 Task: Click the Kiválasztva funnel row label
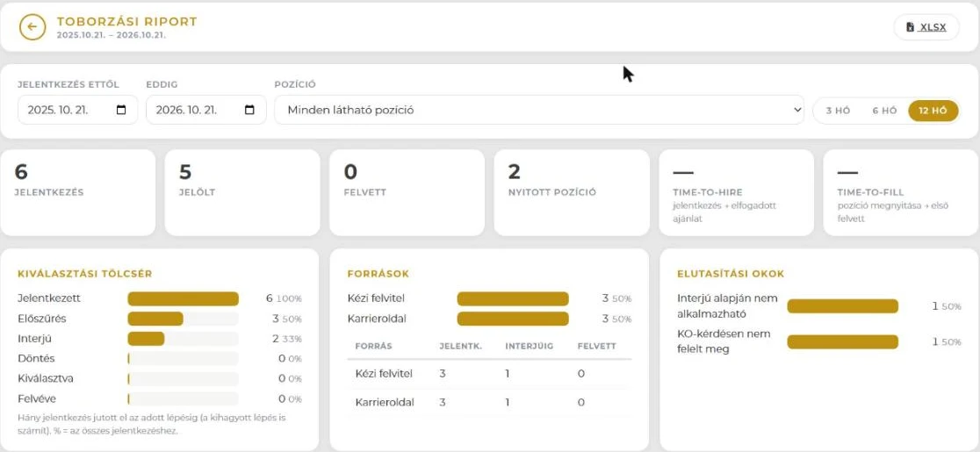point(46,378)
